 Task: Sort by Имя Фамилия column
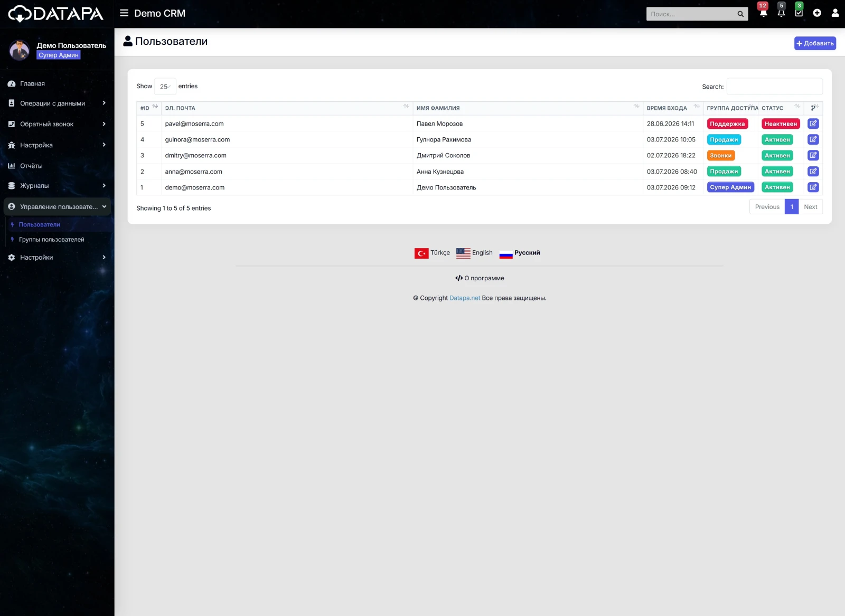(x=528, y=108)
